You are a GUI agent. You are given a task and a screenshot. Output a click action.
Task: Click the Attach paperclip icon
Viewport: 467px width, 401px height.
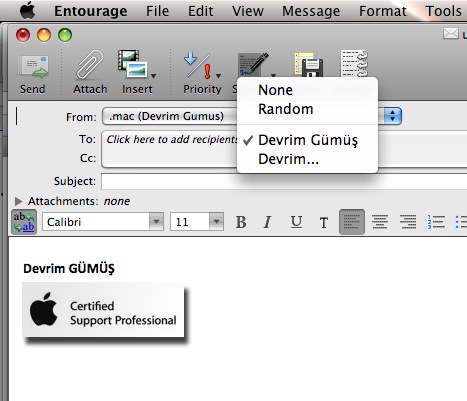[x=90, y=65]
